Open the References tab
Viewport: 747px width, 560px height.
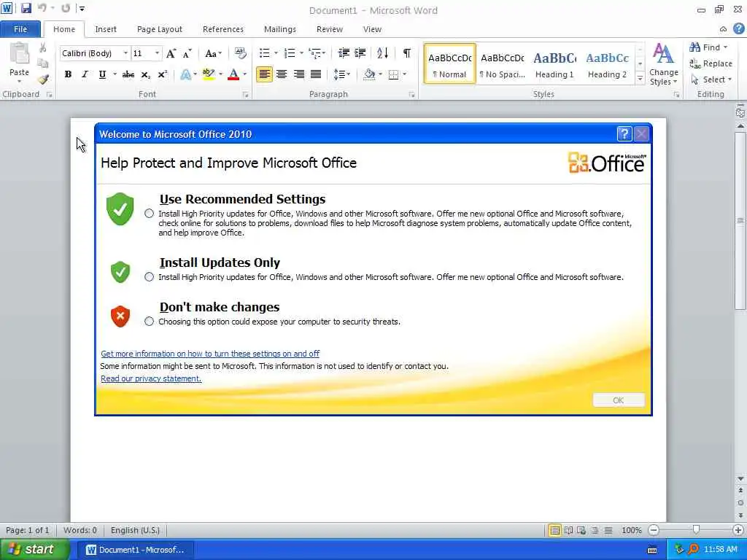(223, 29)
